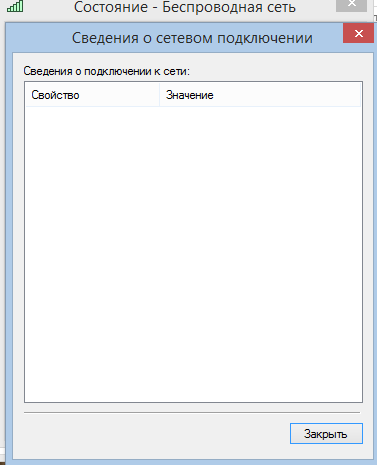Click the bottom blue border of the dialog
This screenshot has width=377, height=465.
[x=193, y=461]
